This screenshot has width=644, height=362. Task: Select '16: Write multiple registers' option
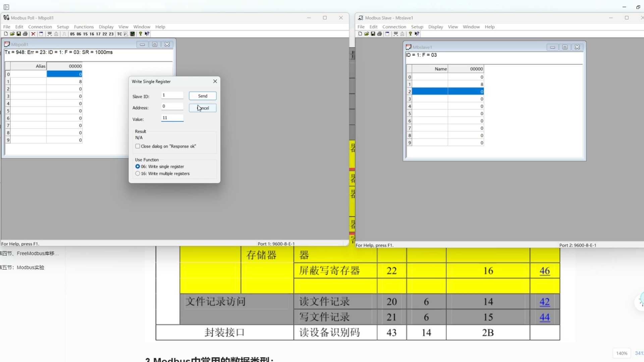[138, 173]
